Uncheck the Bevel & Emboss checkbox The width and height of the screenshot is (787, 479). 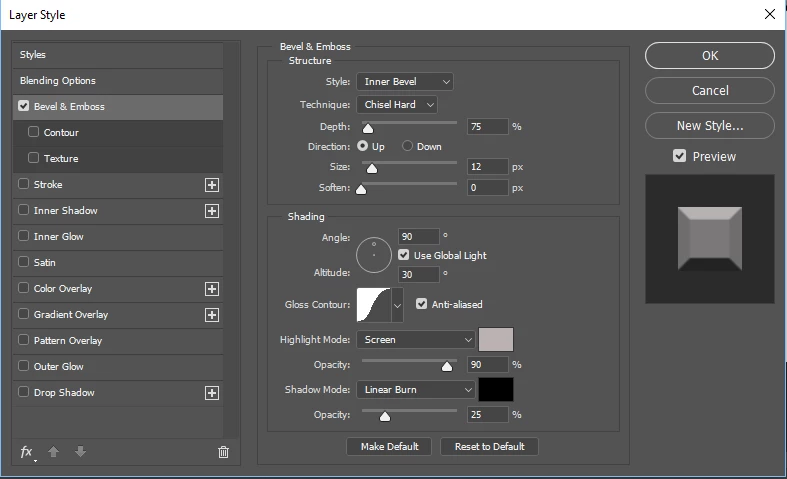[x=23, y=106]
